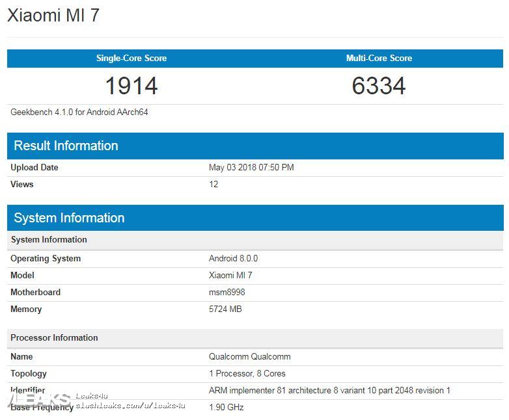509x420 pixels.
Task: Click the Upload Date label
Action: pos(34,167)
